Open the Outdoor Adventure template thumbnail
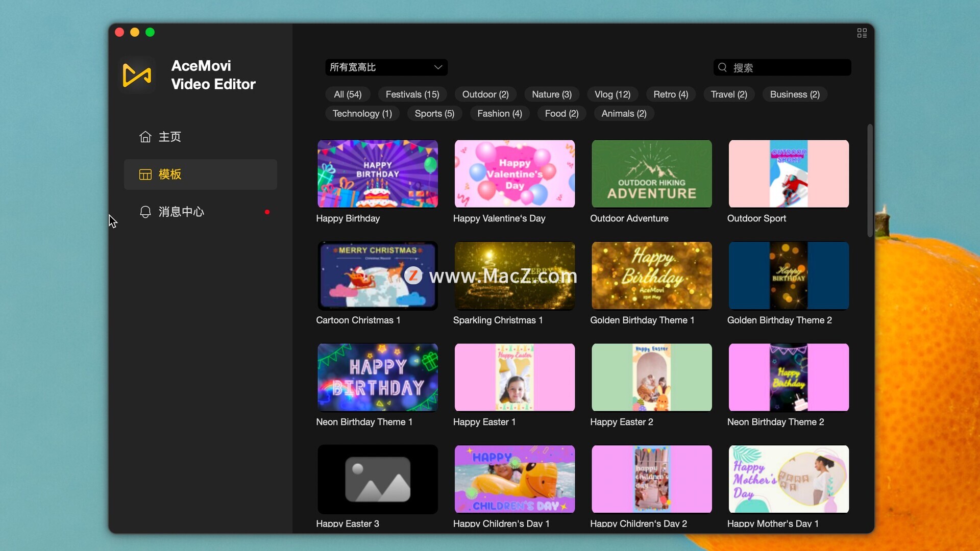The height and width of the screenshot is (551, 980). click(652, 174)
